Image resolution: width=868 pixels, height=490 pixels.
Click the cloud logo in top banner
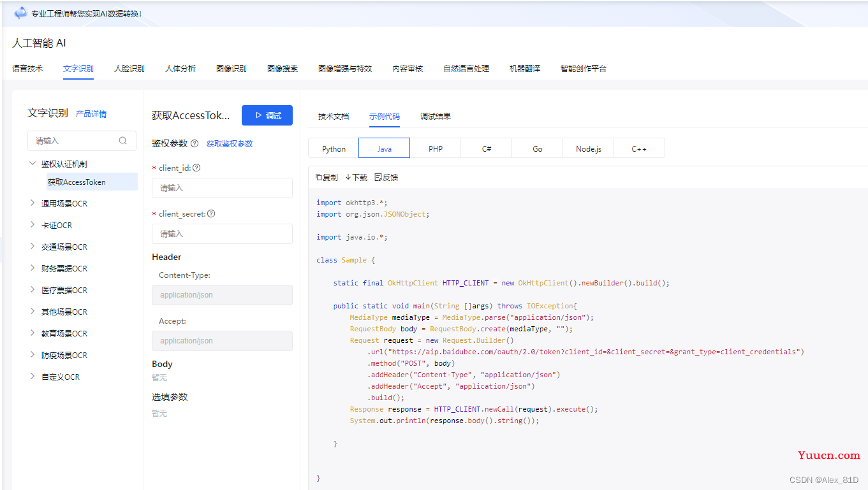(21, 13)
